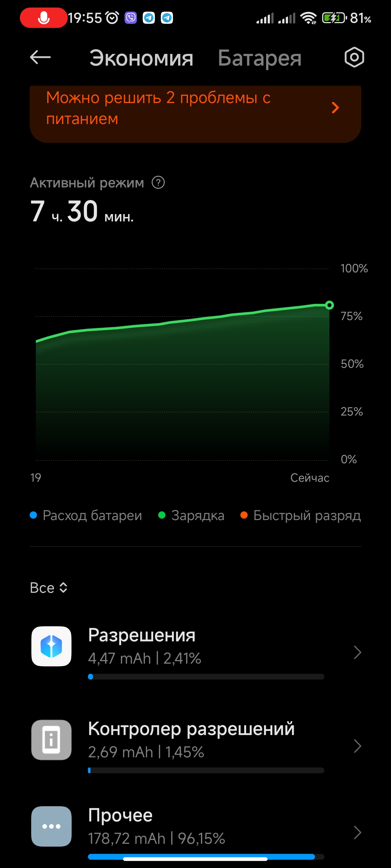Select the Экономия tab

coord(141,58)
